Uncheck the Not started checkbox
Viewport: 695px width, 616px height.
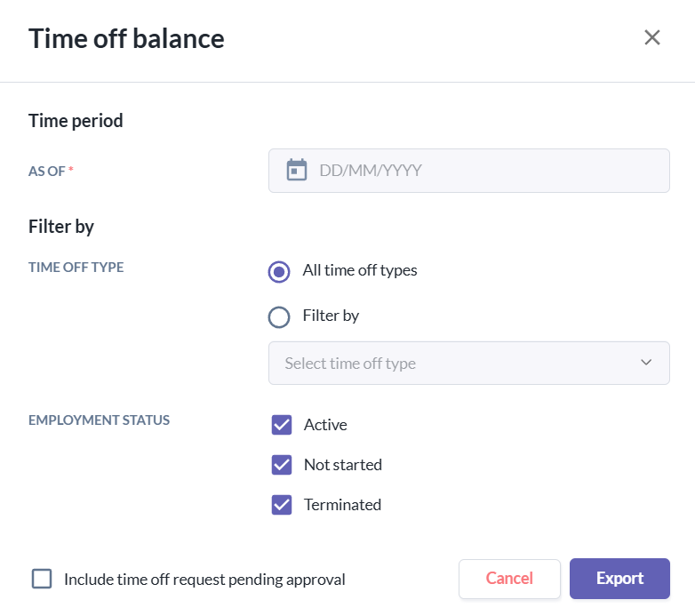282,465
